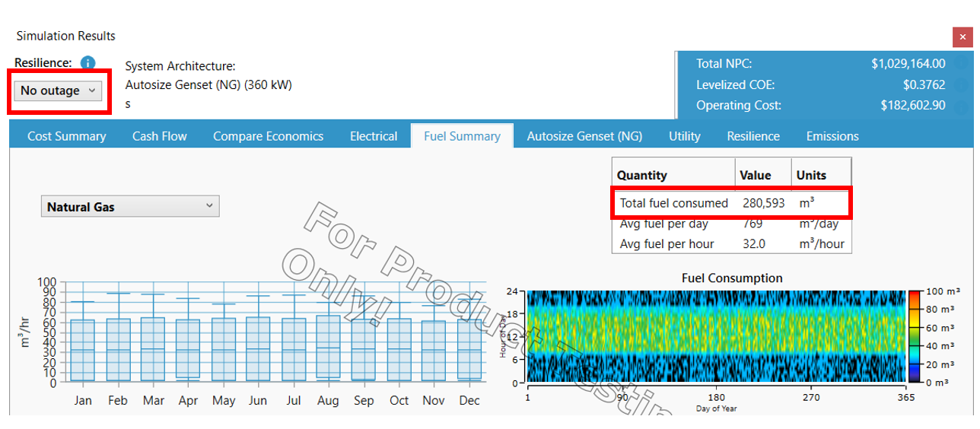Open the Resilience tab
980x429 pixels.
[x=752, y=136]
